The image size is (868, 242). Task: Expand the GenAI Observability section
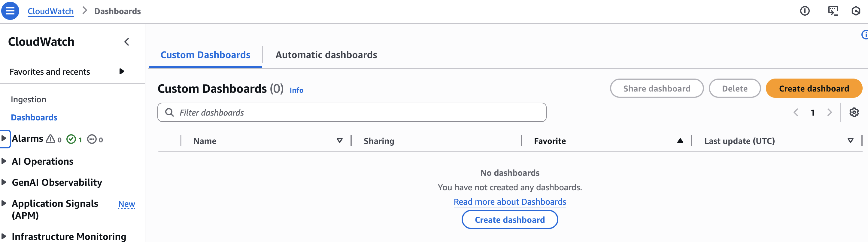4,182
